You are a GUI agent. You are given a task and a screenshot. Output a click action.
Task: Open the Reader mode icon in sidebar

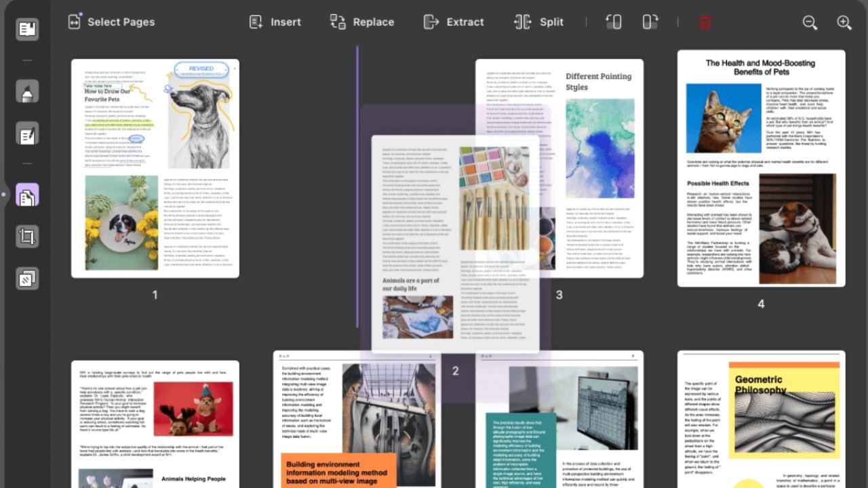tap(27, 29)
